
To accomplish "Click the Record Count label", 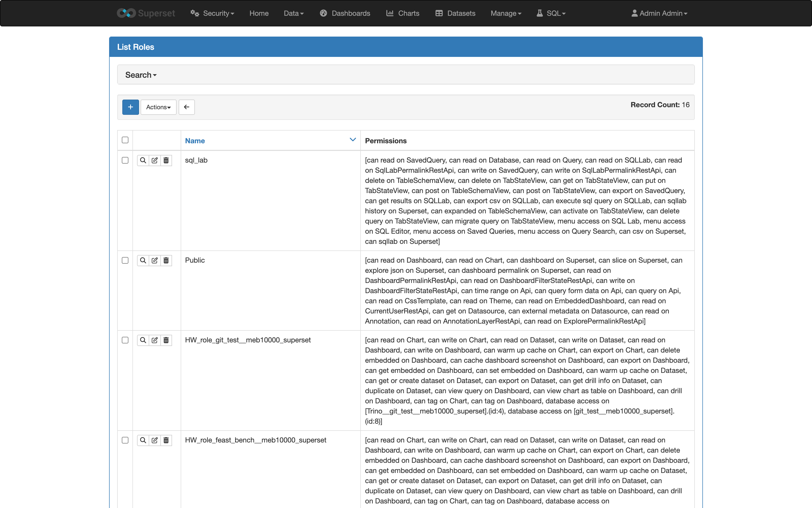I will pos(655,105).
